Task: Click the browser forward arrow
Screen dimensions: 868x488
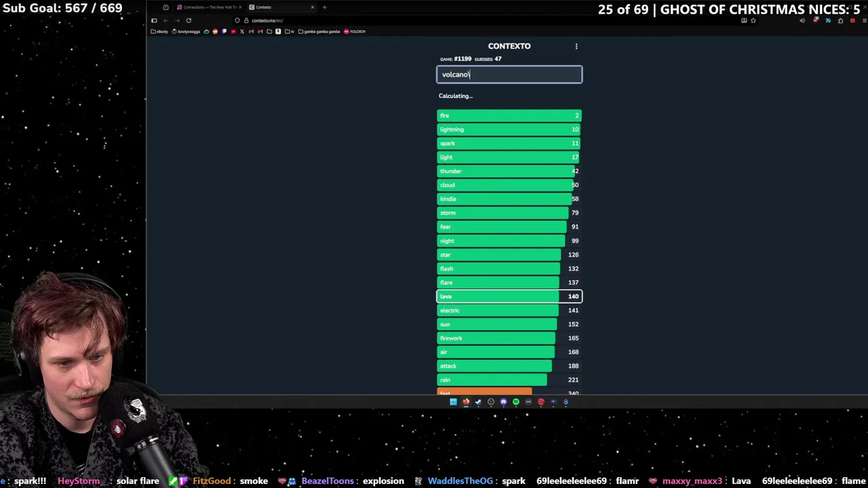Action: [177, 20]
